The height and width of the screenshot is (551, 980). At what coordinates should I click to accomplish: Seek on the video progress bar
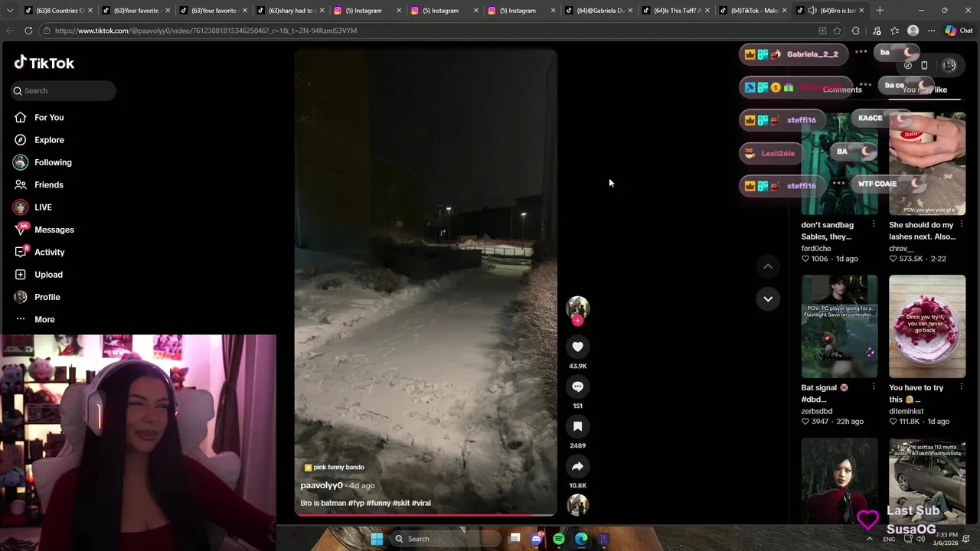(x=426, y=514)
